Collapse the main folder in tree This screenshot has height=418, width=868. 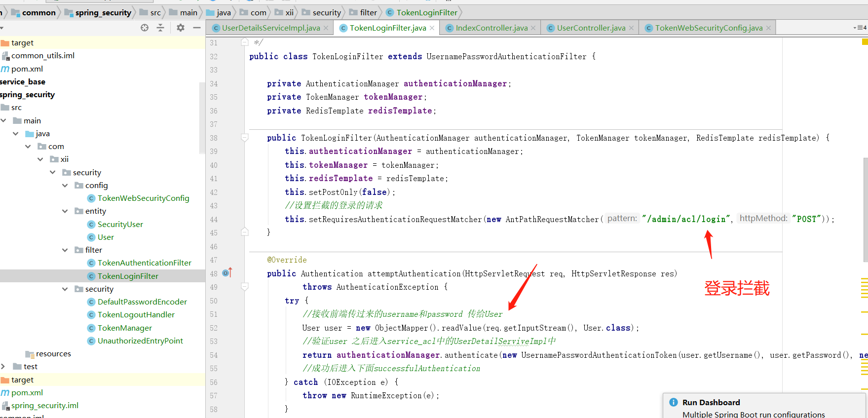click(x=3, y=120)
